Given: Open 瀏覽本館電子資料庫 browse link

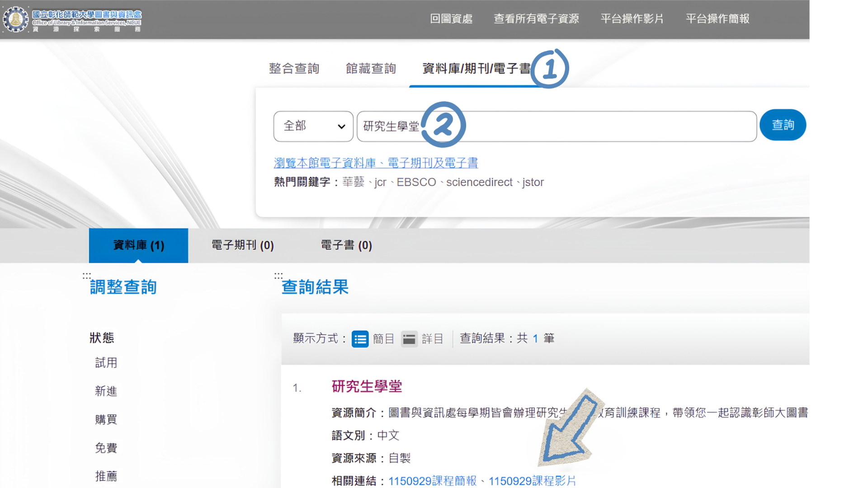Looking at the screenshot, I should click(x=376, y=163).
